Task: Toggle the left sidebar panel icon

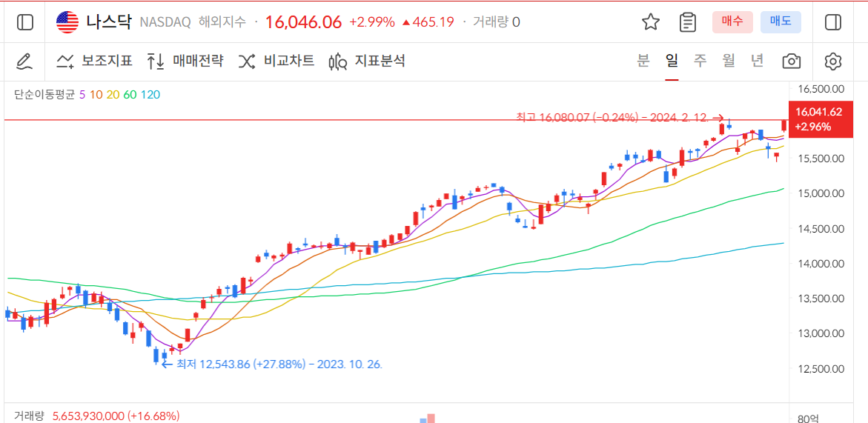Action: pyautogui.click(x=25, y=22)
